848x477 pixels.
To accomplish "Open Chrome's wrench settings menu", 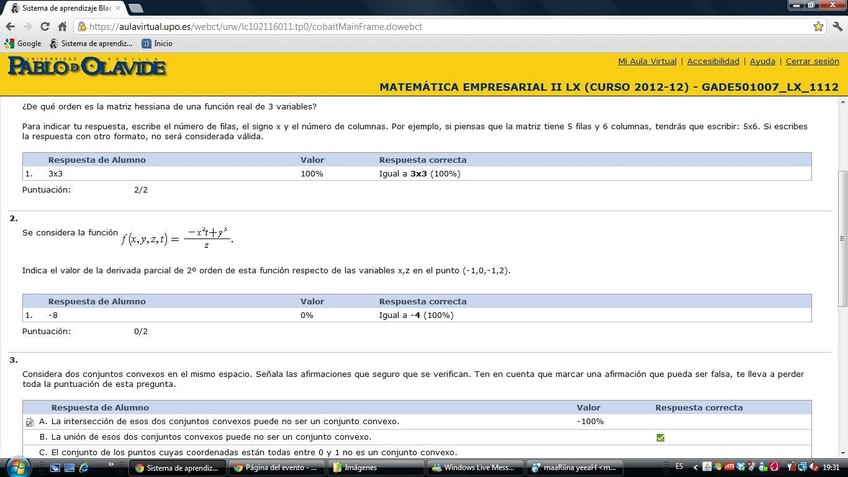I will click(x=836, y=27).
